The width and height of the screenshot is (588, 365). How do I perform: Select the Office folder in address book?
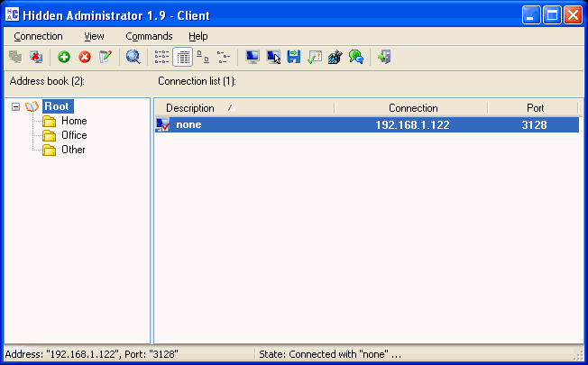73,135
